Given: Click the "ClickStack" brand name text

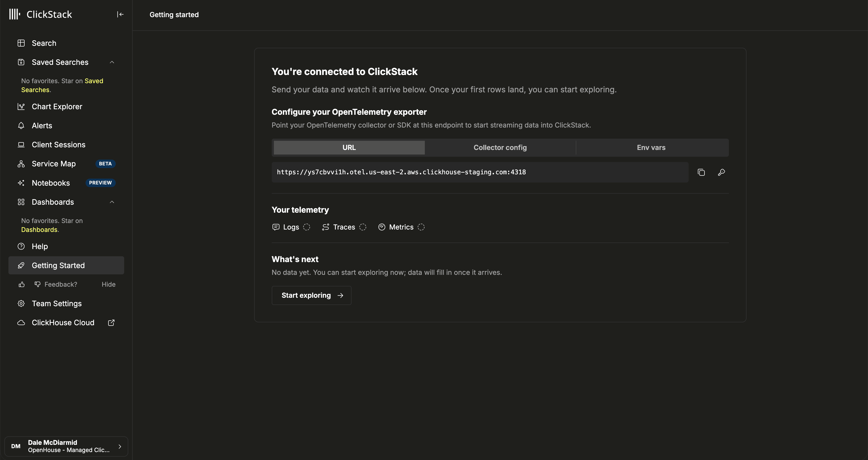Looking at the screenshot, I should click(x=49, y=14).
